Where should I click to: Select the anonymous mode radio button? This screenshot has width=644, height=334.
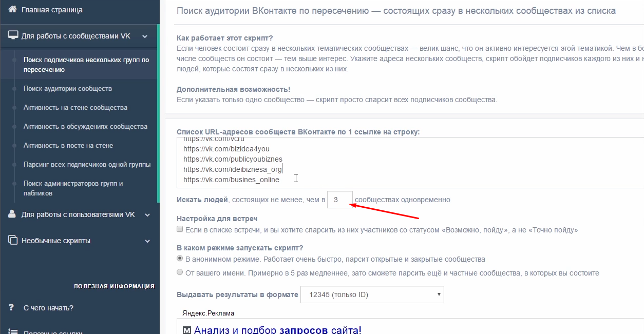180,259
